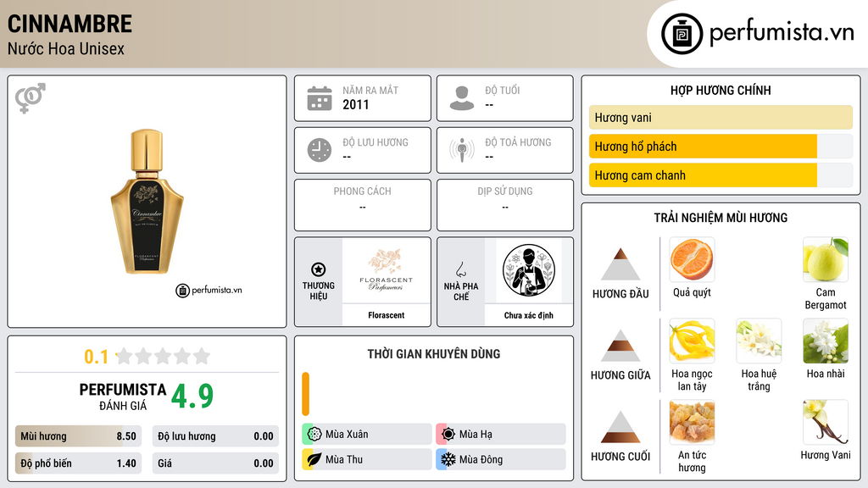Click the Hợp hương chính heading

(721, 90)
